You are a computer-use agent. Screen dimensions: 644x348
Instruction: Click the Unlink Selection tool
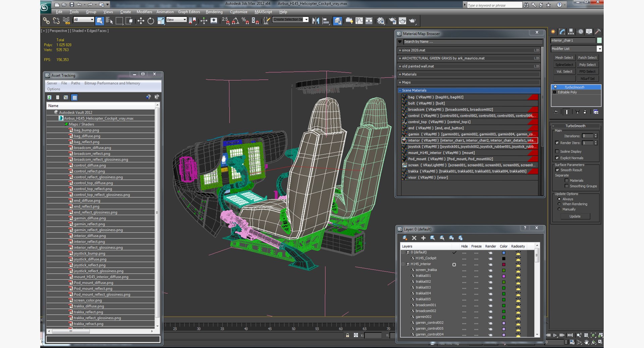(56, 21)
